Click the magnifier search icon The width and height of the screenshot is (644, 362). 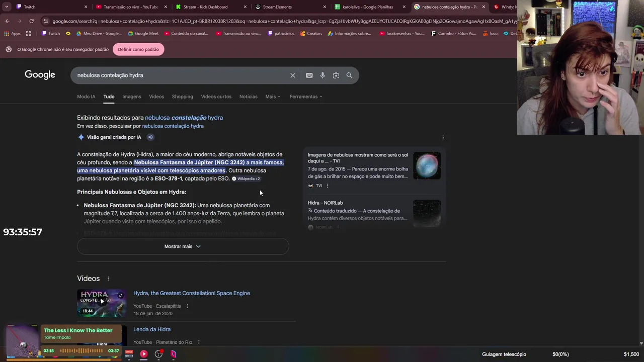[349, 75]
